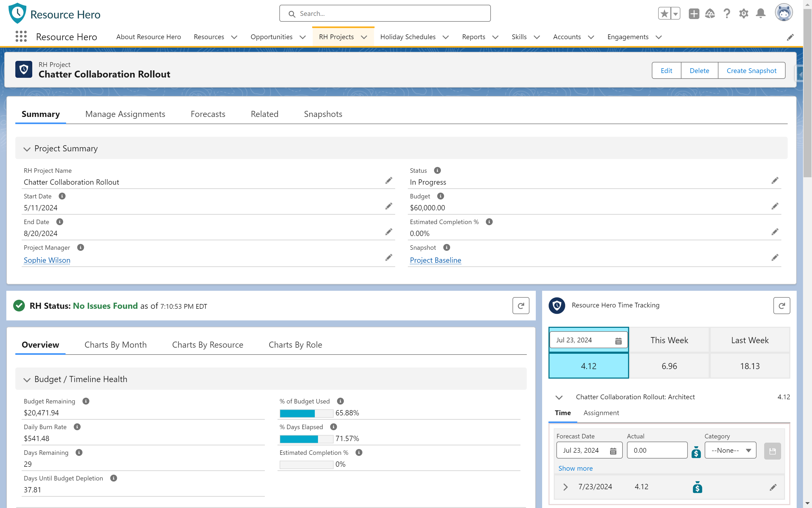Viewport: 812px width, 508px height.
Task: Show info for % of Budget Used
Action: click(x=340, y=401)
